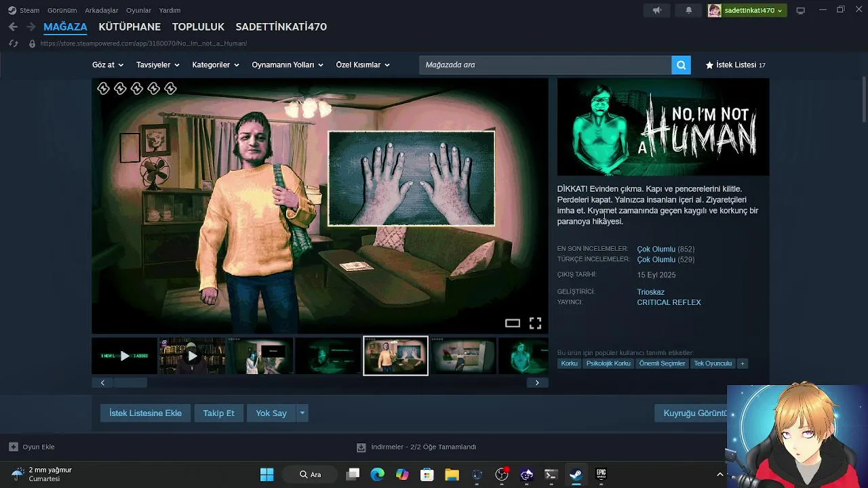
Task: Click the Windows taskbar Ara search box
Action: pos(311,474)
